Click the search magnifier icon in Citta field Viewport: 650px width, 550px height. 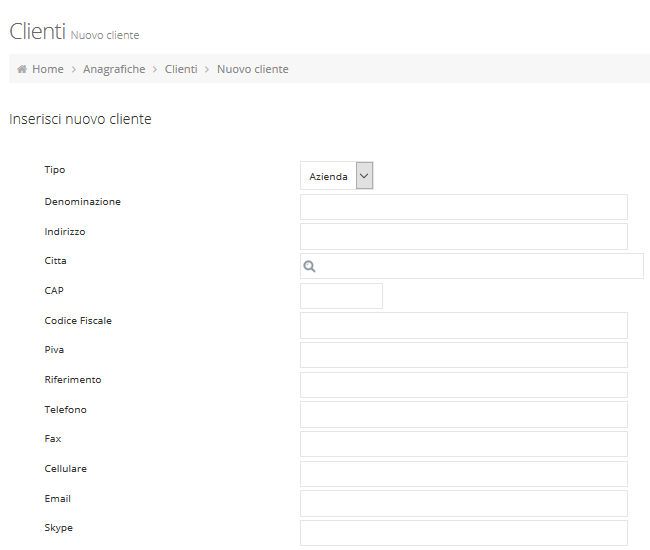pyautogui.click(x=309, y=266)
